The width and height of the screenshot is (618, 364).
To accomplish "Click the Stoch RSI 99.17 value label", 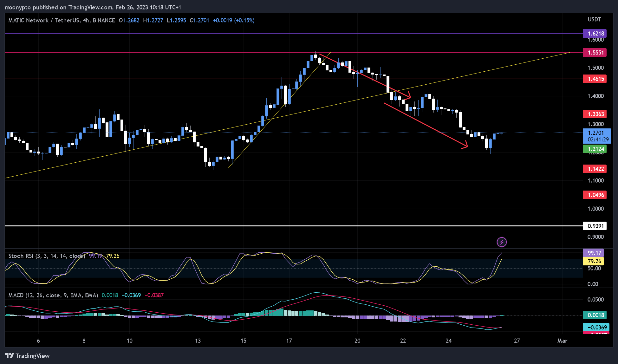I will pyautogui.click(x=593, y=253).
